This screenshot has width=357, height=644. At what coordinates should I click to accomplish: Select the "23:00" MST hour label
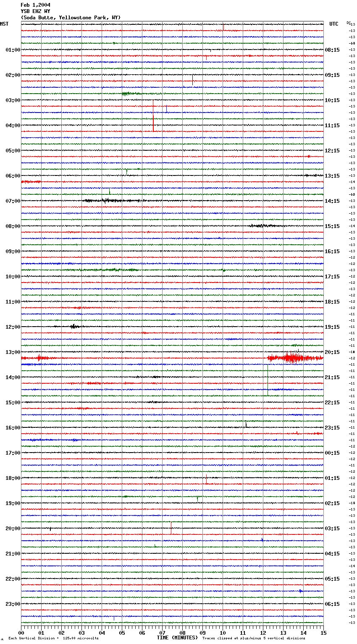pos(13,604)
